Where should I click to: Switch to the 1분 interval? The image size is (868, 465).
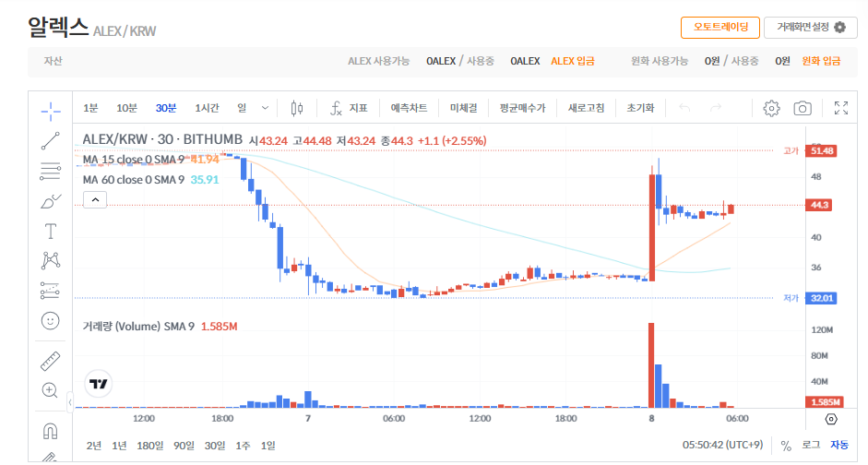coord(90,108)
